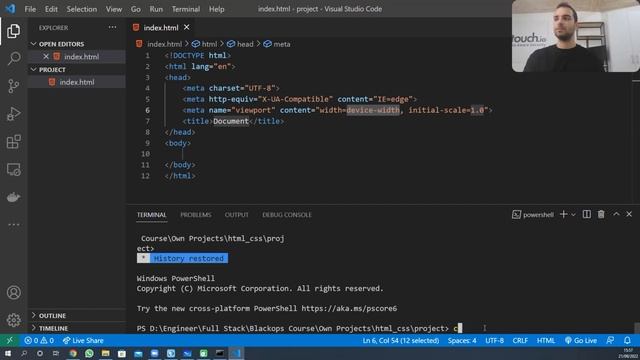Click Go Live in status bar
This screenshot has width=640, height=360.
pos(581,340)
